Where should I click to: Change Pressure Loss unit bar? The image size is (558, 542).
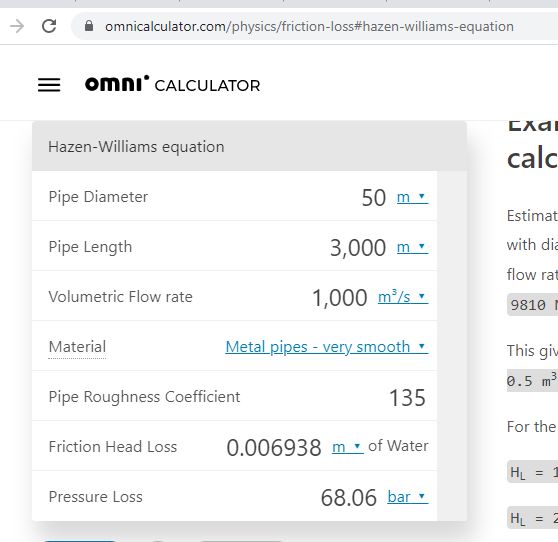coord(407,497)
